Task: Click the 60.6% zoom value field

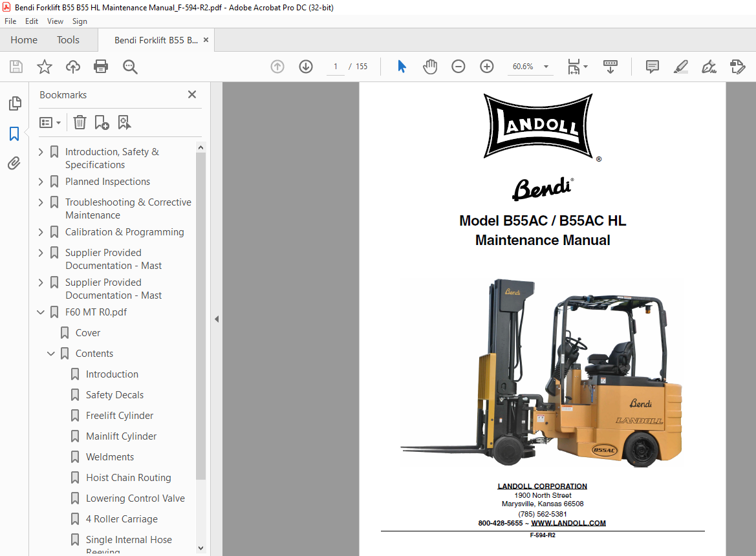Action: pyautogui.click(x=523, y=67)
